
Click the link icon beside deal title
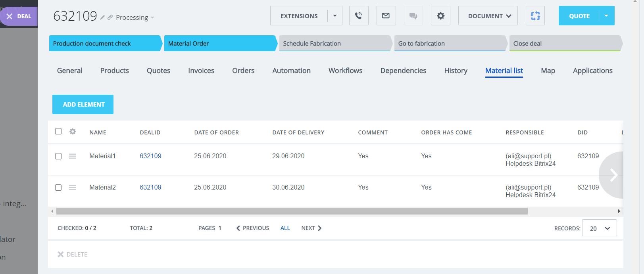(110, 17)
